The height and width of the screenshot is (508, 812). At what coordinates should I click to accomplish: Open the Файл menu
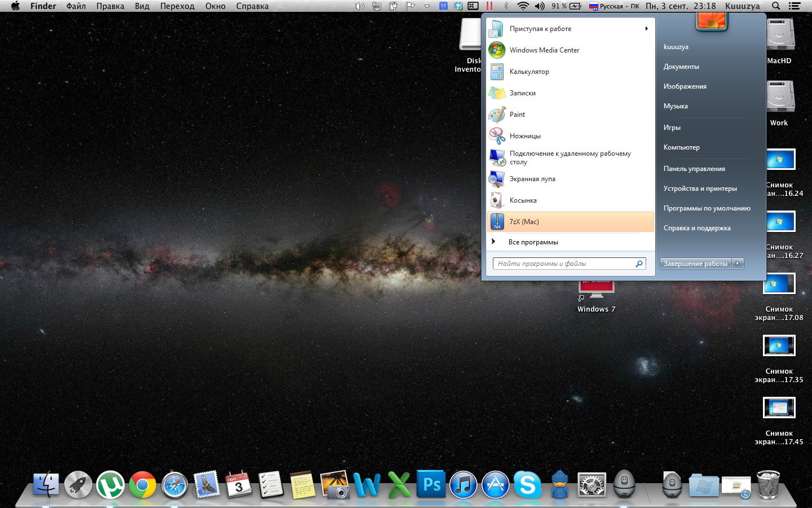(x=76, y=6)
